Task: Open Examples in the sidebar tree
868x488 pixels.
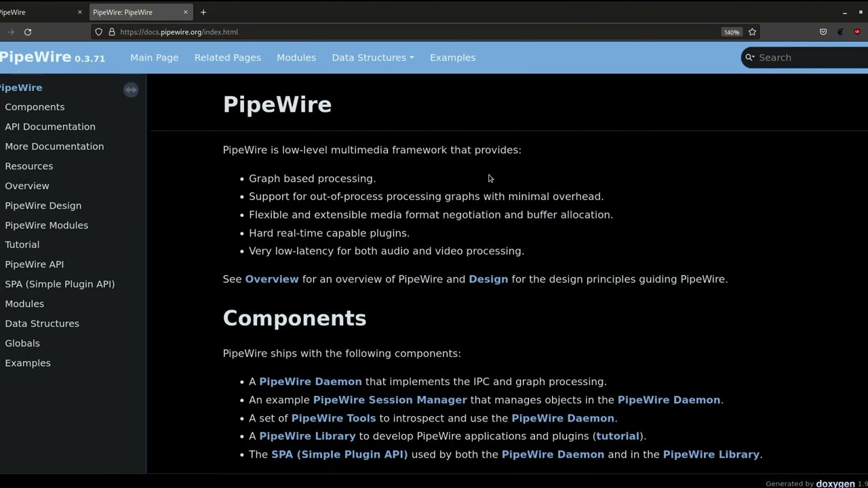Action: coord(28,363)
